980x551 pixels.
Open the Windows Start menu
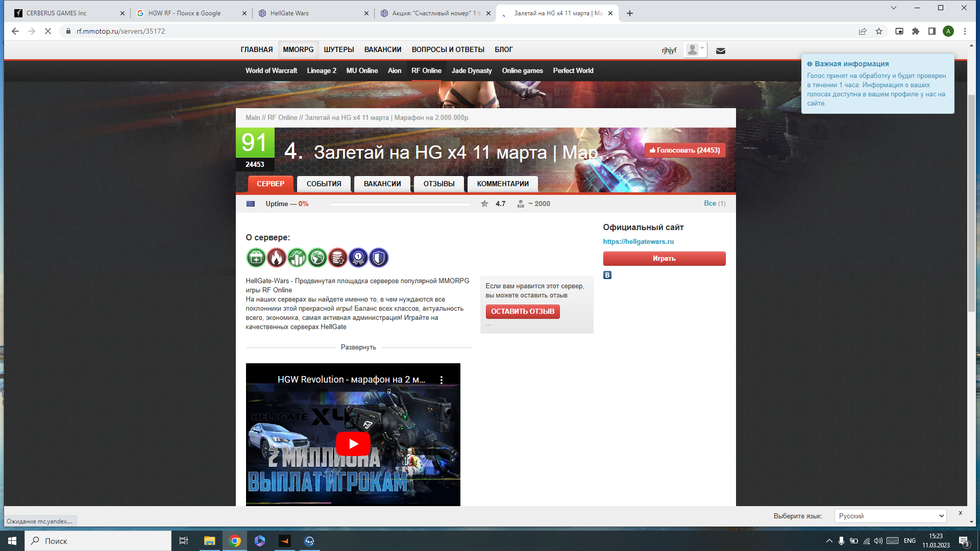(x=12, y=541)
